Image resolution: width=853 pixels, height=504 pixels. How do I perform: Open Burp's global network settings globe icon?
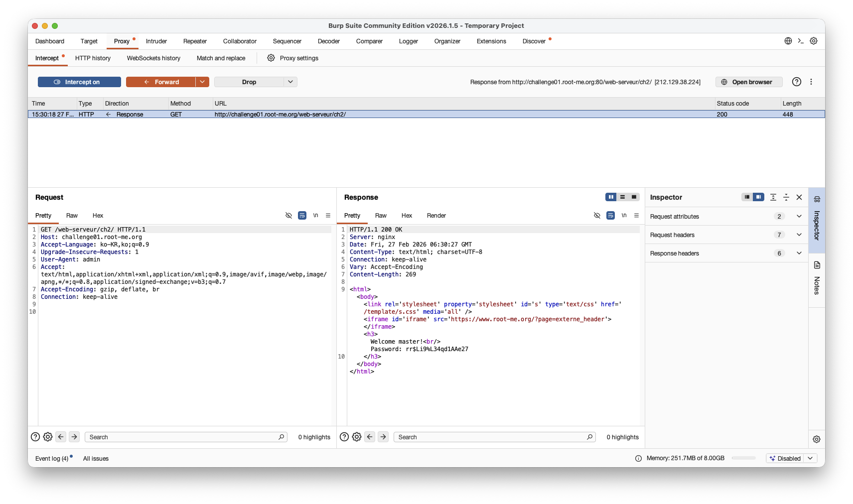click(x=788, y=41)
